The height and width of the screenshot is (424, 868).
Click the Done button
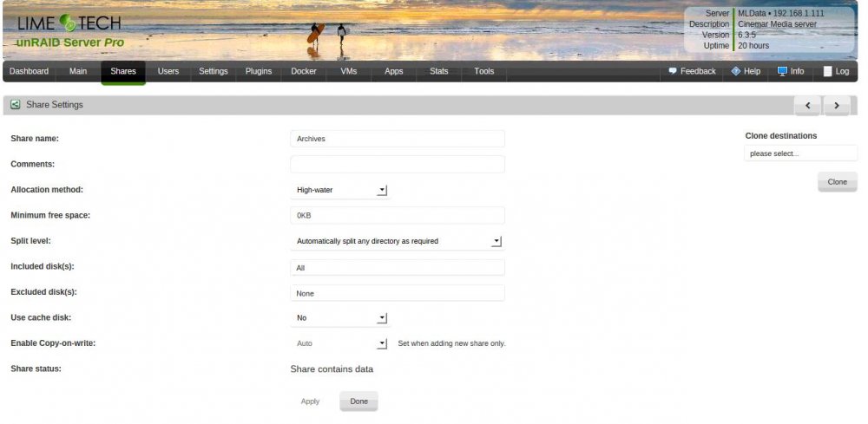pyautogui.click(x=358, y=401)
